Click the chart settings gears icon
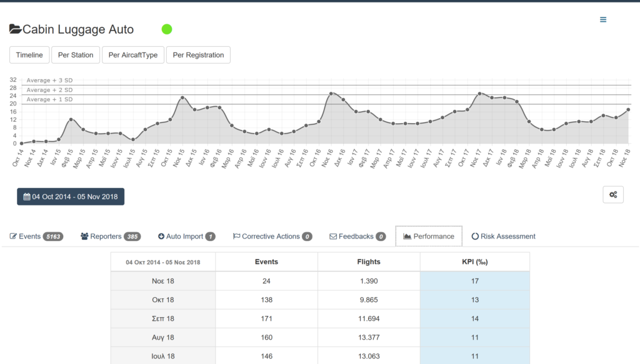 click(x=612, y=195)
